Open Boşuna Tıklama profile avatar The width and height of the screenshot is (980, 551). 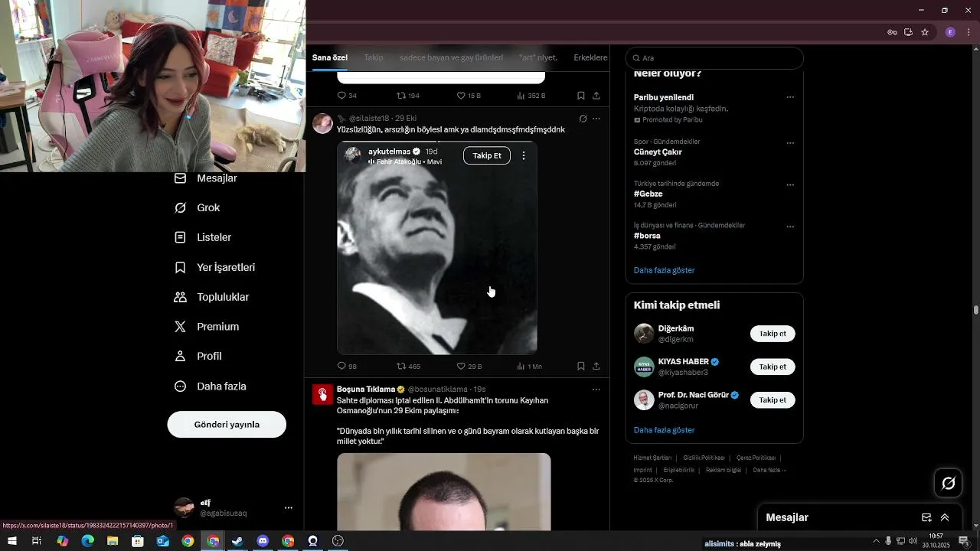tap(322, 394)
